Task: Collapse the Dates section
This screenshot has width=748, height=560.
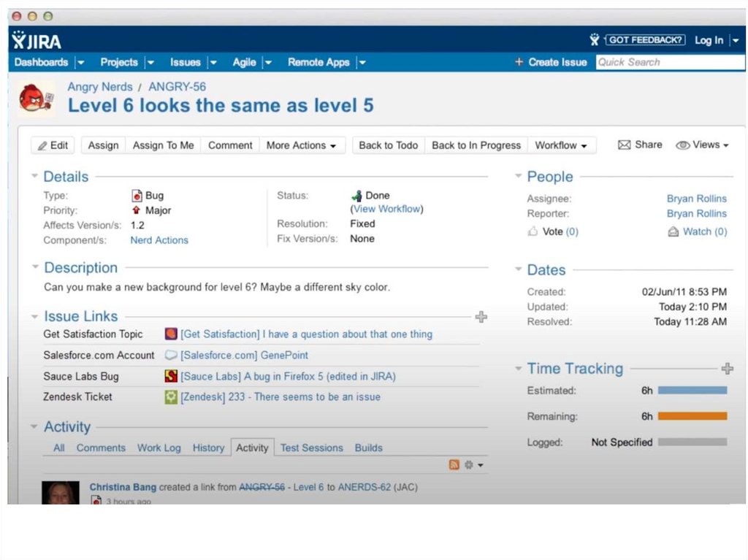Action: [x=519, y=269]
